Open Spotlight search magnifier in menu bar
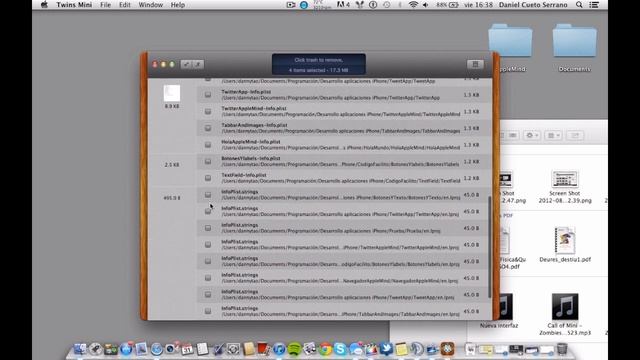The height and width of the screenshot is (360, 640). (579, 5)
